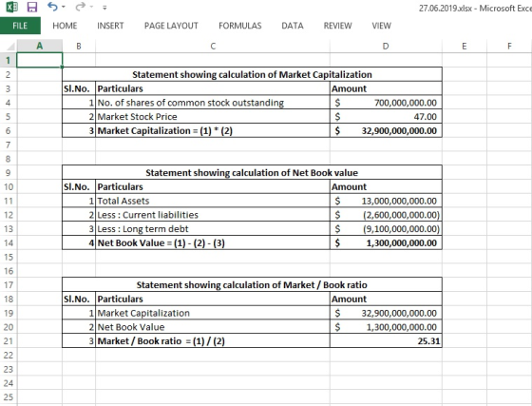Screen dimensions: 532x406
Task: Click the redo arrow icon
Action: pyautogui.click(x=81, y=7)
